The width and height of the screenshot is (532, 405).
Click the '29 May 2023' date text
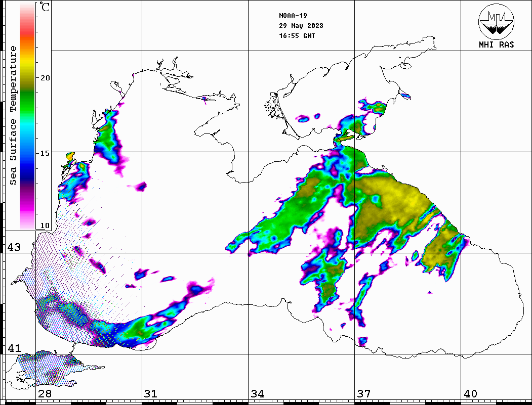[301, 26]
